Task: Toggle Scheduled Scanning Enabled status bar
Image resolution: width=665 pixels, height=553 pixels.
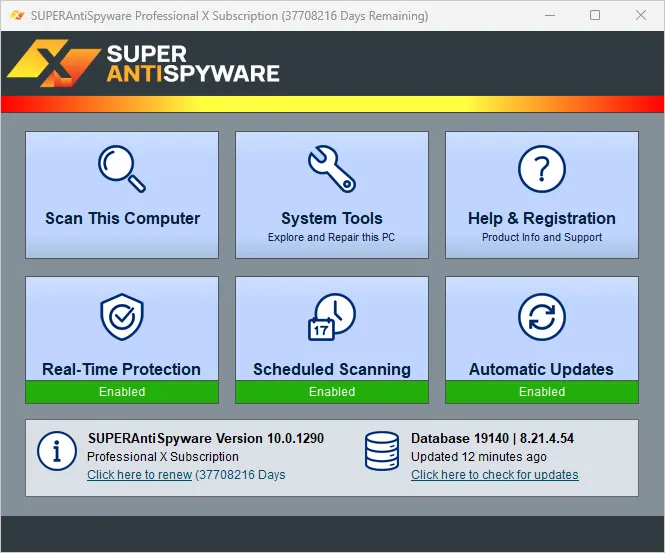Action: click(x=332, y=391)
